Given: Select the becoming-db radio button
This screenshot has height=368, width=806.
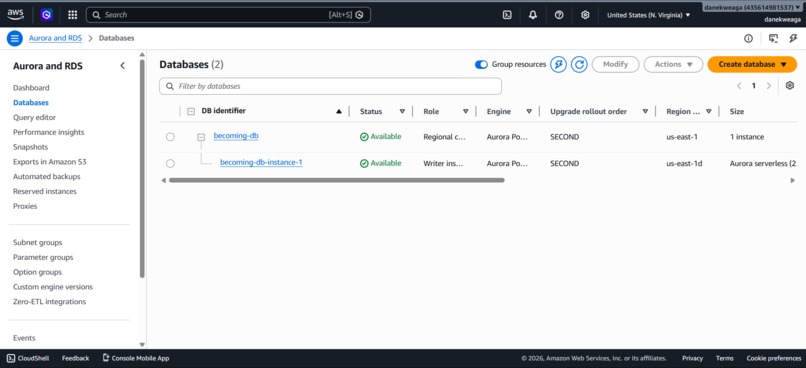Looking at the screenshot, I should 170,137.
